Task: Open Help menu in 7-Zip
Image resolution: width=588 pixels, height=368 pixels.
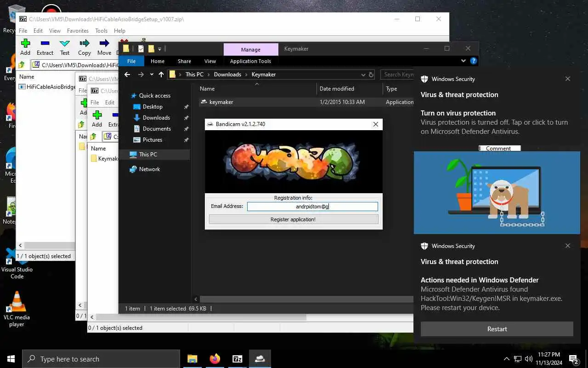Action: click(x=119, y=31)
